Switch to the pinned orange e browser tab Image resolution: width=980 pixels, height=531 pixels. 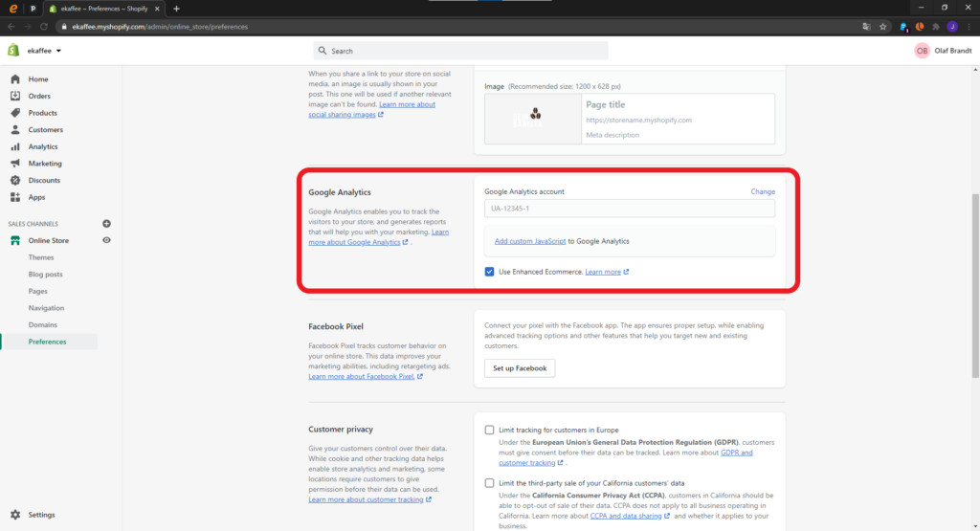click(13, 9)
